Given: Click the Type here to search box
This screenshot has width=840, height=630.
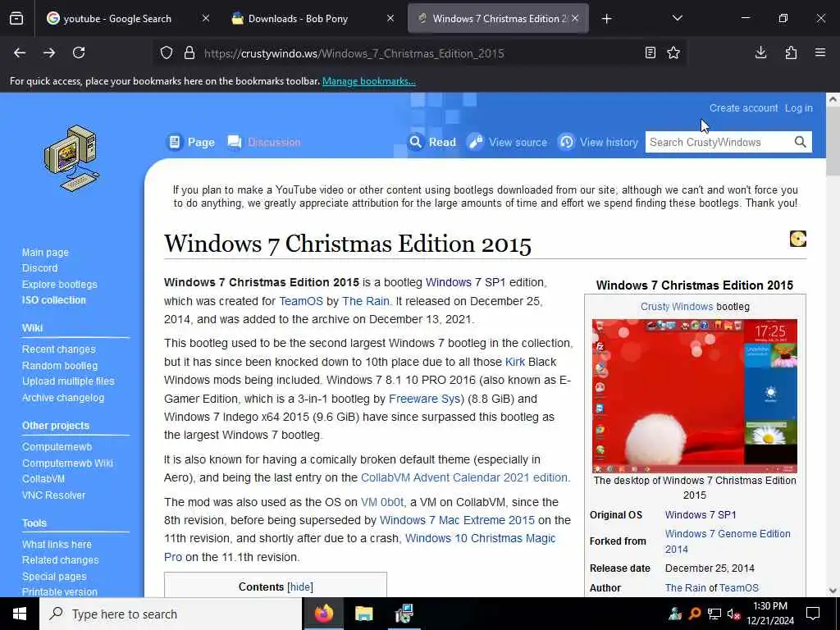Looking at the screenshot, I should coord(171,614).
